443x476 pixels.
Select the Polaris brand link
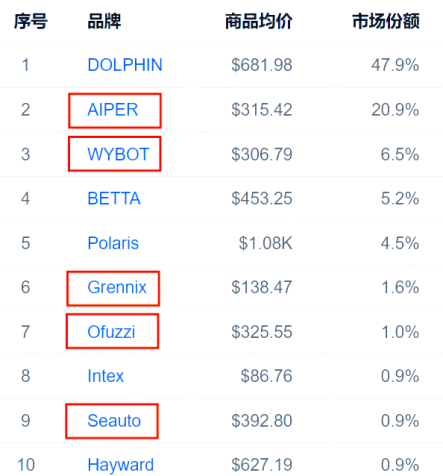point(113,243)
